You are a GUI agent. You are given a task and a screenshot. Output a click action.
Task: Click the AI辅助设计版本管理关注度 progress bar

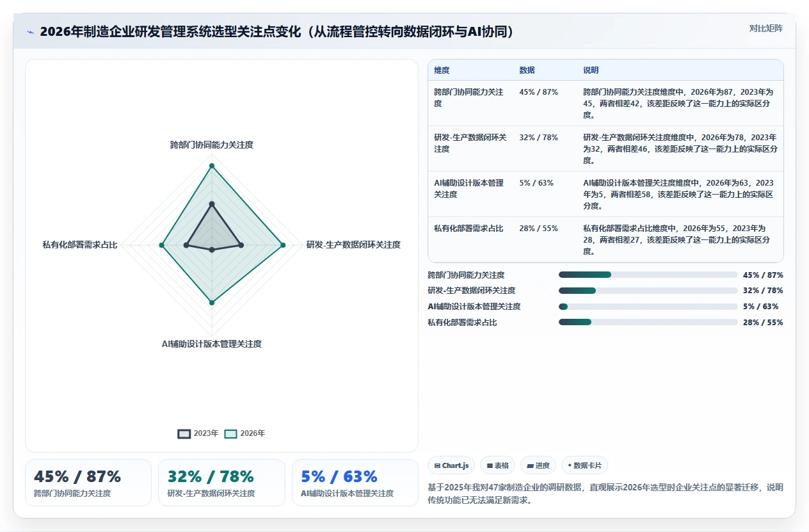(x=648, y=307)
